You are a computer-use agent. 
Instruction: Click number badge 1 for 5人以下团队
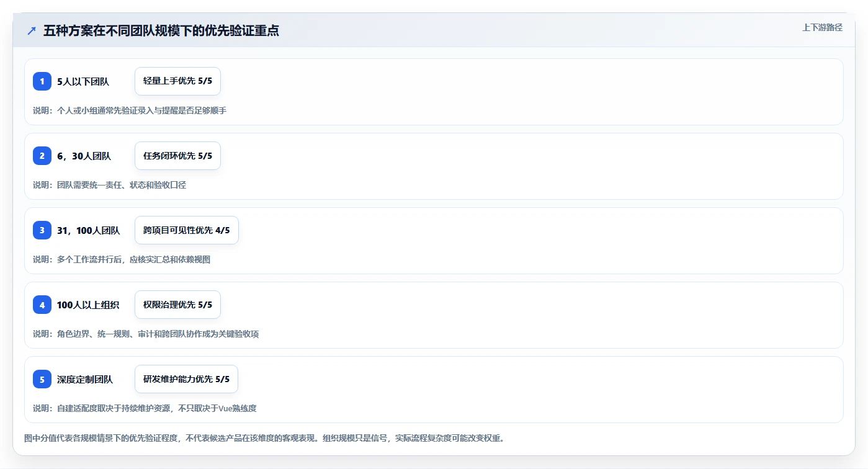point(42,81)
